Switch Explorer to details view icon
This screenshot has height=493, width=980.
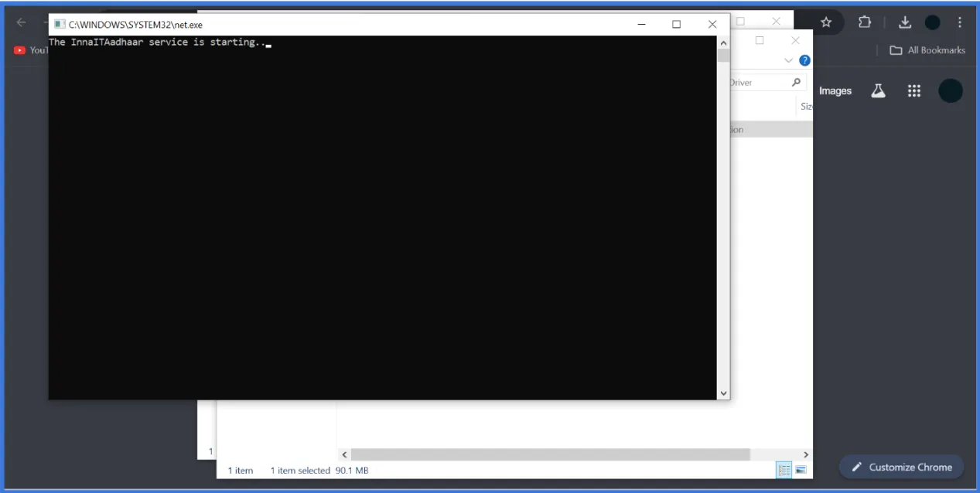[784, 470]
